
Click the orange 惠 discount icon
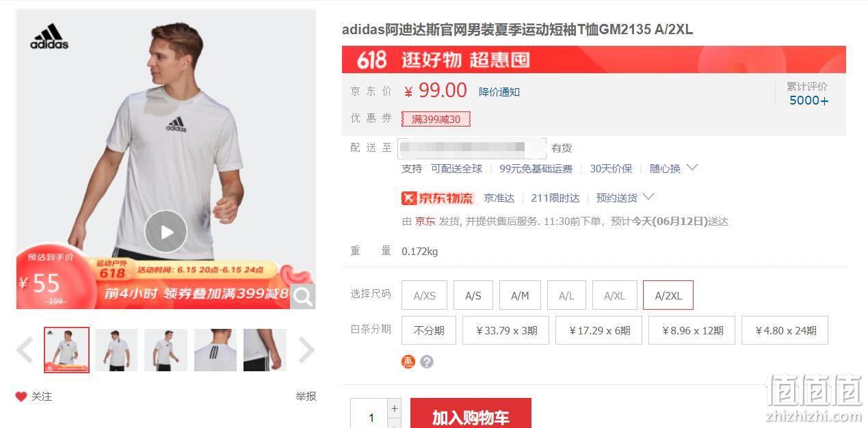(408, 362)
